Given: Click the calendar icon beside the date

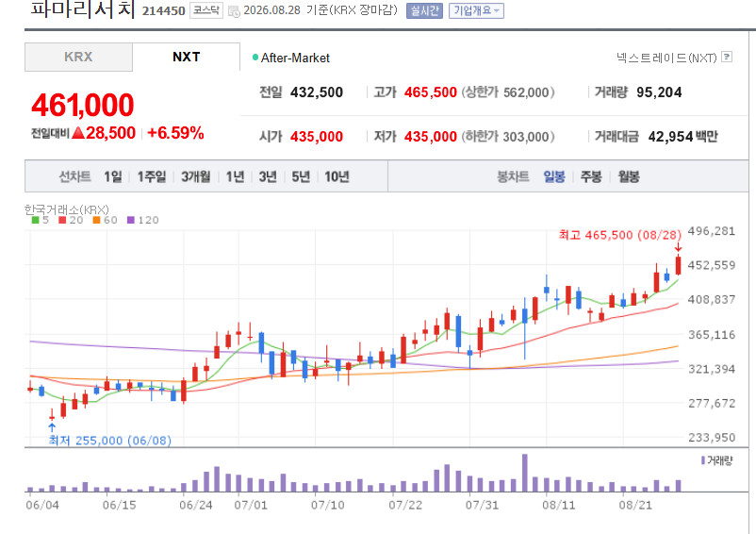Looking at the screenshot, I should 234,11.
